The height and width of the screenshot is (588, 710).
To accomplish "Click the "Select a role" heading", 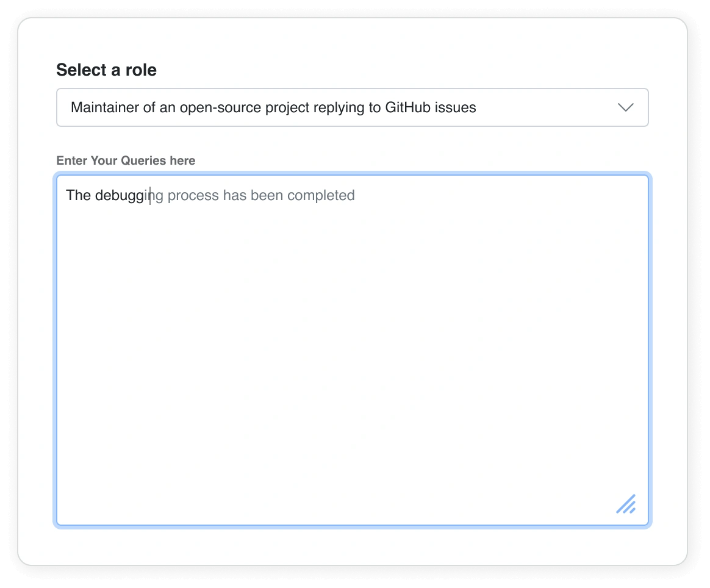I will point(106,70).
